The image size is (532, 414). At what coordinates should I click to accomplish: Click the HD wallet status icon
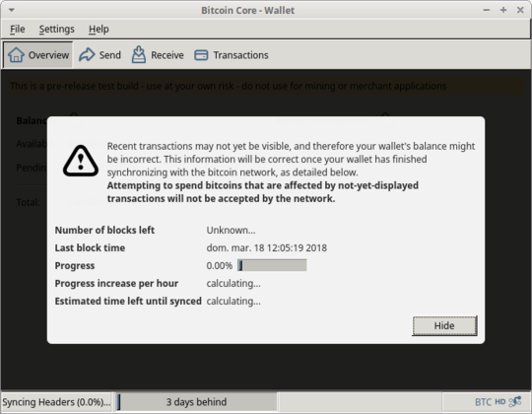tap(500, 402)
